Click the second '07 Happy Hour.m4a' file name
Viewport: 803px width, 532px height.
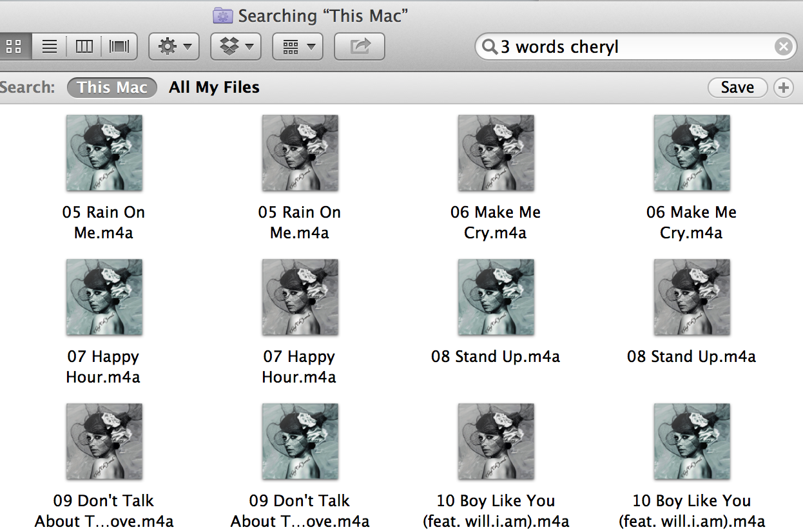click(x=299, y=366)
